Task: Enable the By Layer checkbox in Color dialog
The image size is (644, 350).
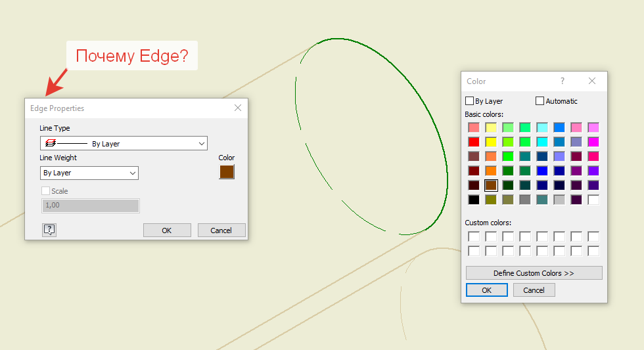Action: point(469,101)
